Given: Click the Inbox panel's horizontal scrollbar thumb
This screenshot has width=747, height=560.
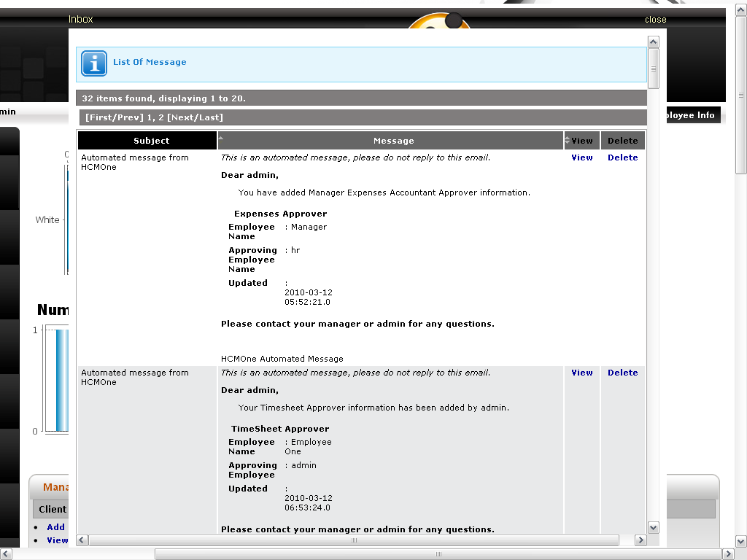Looking at the screenshot, I should click(x=354, y=540).
